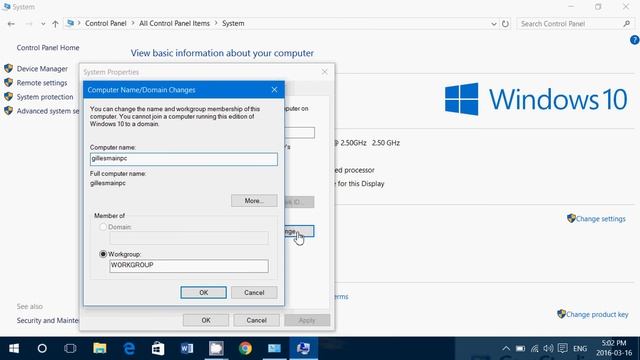Select the System breadcrumb item
This screenshot has height=360, width=640.
tap(233, 23)
